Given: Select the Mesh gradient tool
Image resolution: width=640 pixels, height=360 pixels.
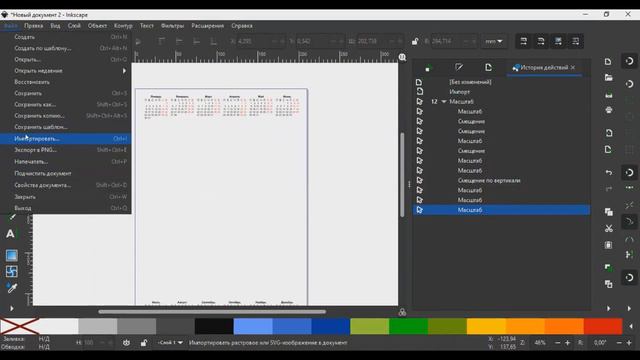Looking at the screenshot, I should click(11, 271).
